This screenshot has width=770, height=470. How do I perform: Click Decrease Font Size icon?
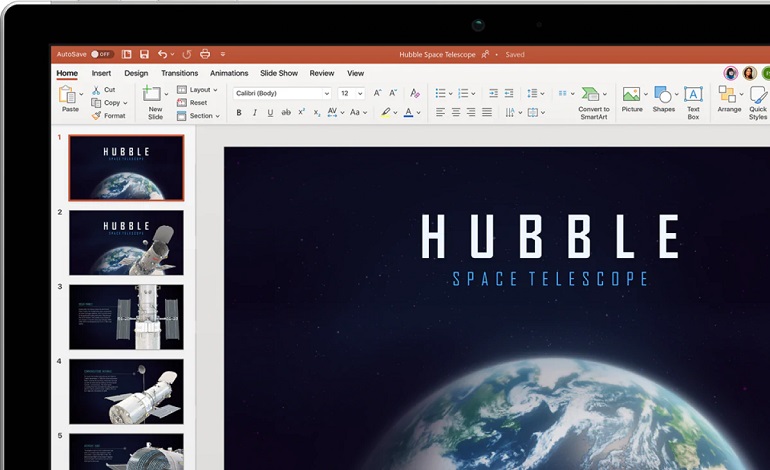pyautogui.click(x=393, y=93)
